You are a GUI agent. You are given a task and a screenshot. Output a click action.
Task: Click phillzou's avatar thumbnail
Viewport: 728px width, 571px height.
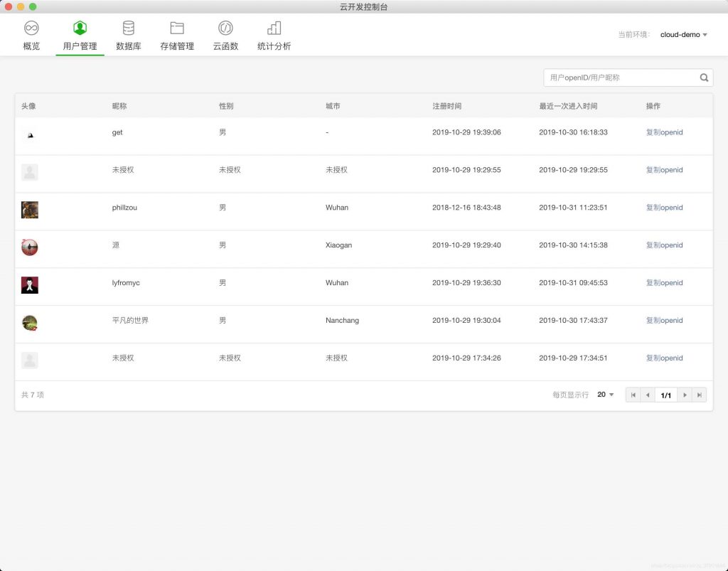30,210
